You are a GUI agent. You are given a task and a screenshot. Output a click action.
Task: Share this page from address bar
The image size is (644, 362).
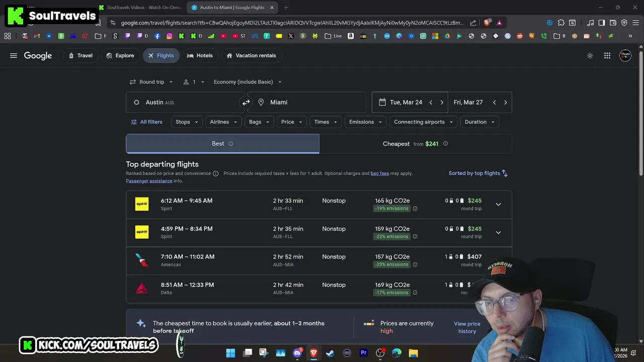pos(473,23)
